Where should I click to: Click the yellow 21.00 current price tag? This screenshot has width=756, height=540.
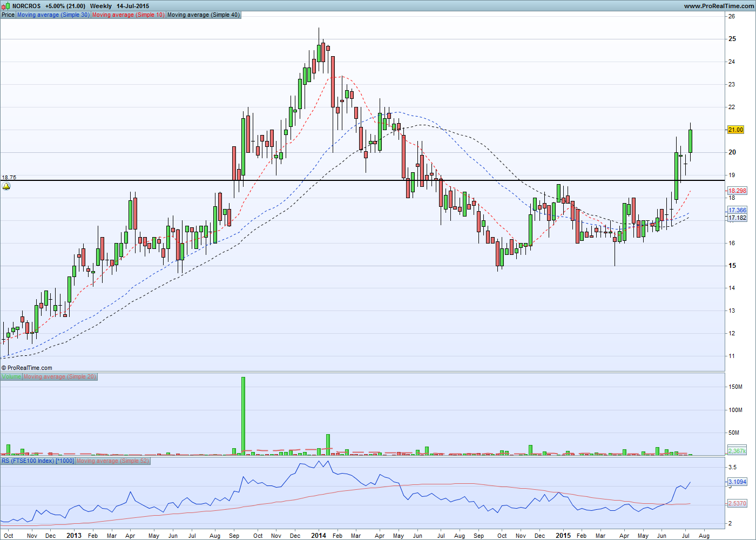(735, 130)
